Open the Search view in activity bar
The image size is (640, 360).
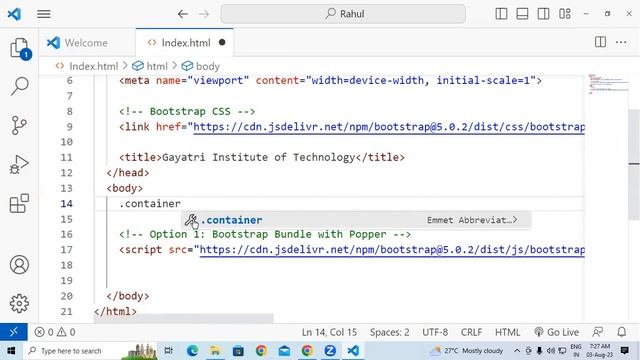19,86
